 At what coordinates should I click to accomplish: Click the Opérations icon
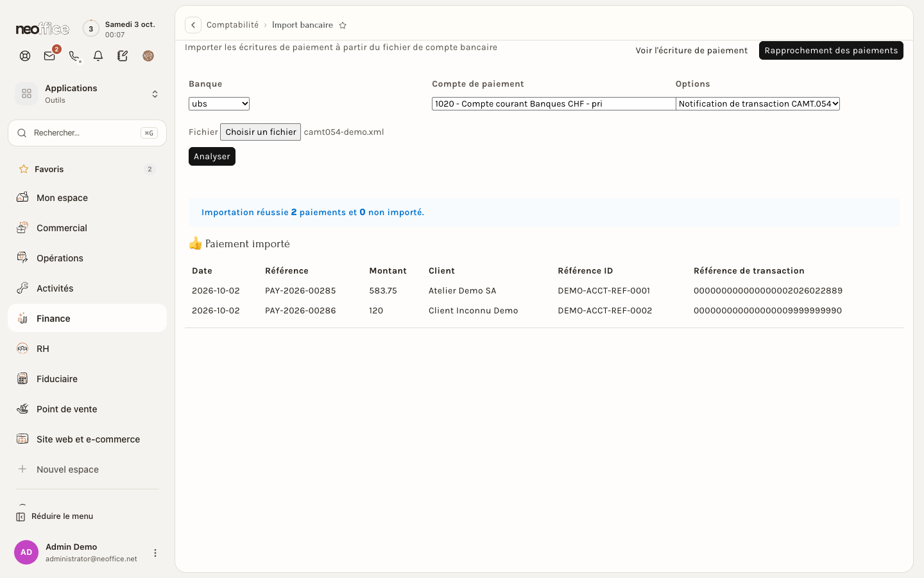click(x=22, y=258)
